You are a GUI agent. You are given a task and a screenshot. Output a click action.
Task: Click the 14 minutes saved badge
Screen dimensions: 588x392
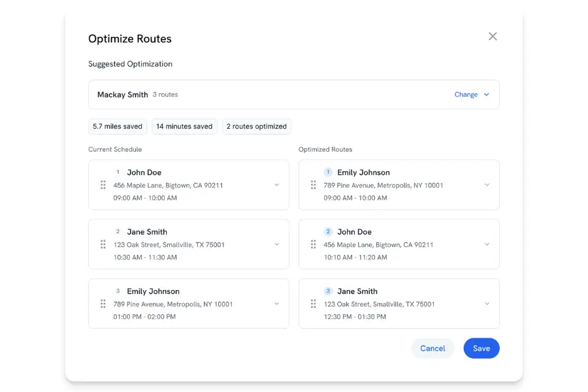pyautogui.click(x=184, y=126)
